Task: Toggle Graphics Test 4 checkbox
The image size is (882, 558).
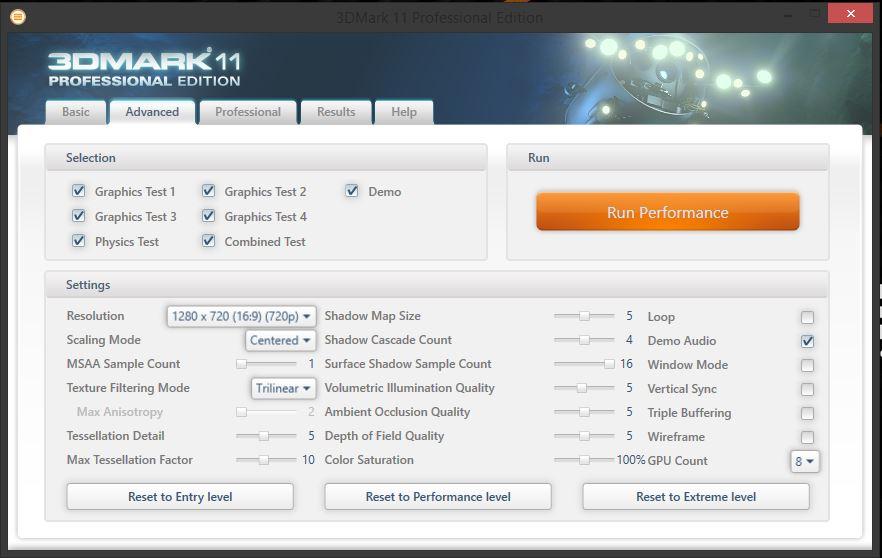Action: point(209,216)
